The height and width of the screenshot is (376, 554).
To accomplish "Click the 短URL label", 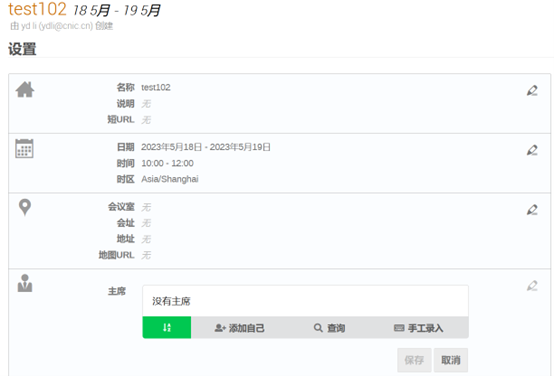I will [121, 119].
